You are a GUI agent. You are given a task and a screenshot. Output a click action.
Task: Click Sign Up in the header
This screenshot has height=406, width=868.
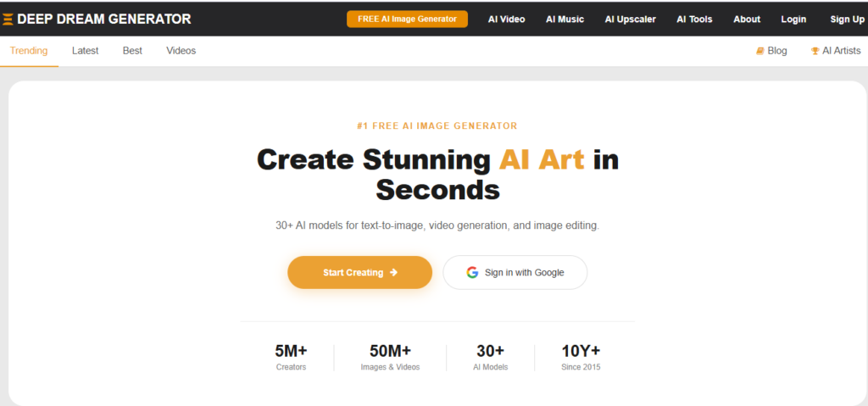pyautogui.click(x=847, y=19)
